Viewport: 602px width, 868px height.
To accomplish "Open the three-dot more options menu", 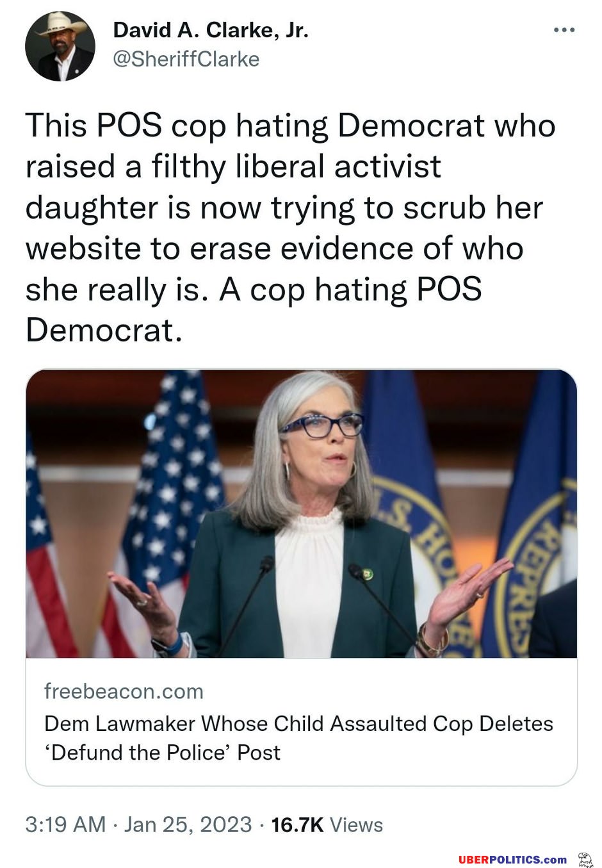I will (x=564, y=30).
